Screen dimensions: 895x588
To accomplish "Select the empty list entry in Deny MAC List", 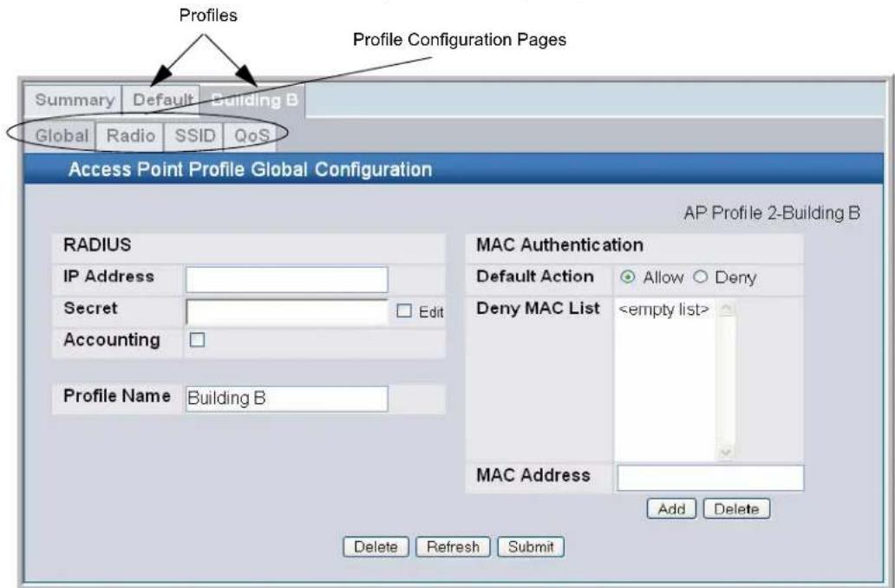I will [663, 310].
